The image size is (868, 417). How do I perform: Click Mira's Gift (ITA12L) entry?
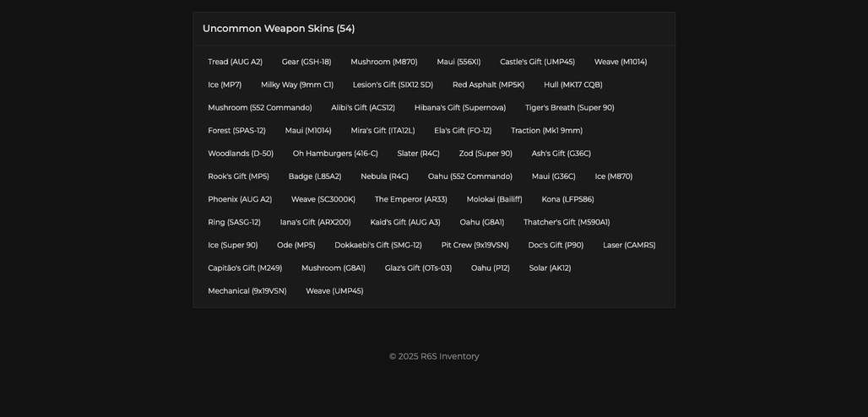[x=382, y=131]
